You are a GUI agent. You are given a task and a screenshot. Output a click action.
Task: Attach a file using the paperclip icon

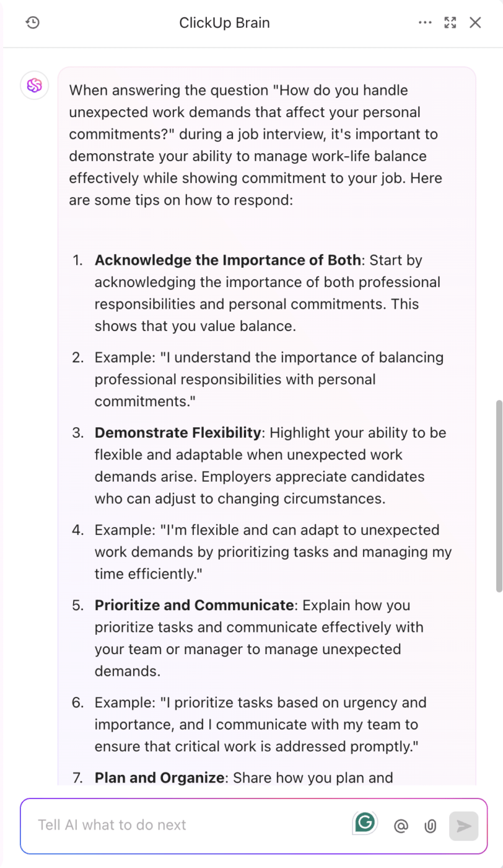[x=430, y=826]
